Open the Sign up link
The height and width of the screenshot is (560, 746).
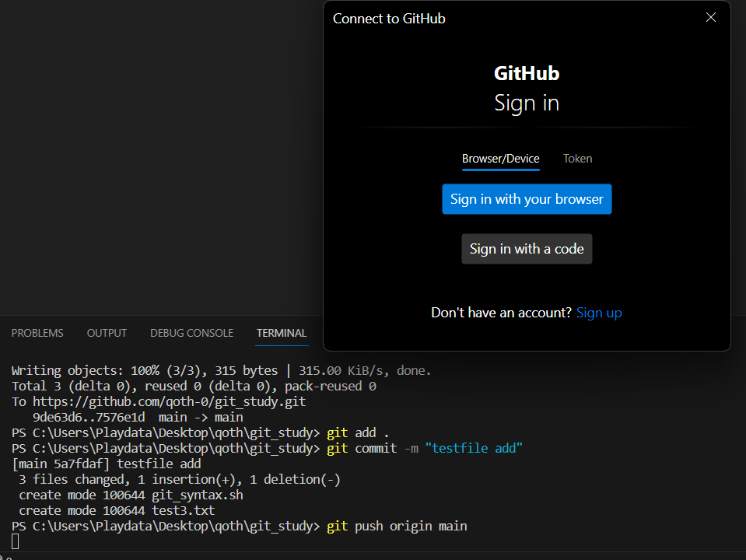pos(599,313)
